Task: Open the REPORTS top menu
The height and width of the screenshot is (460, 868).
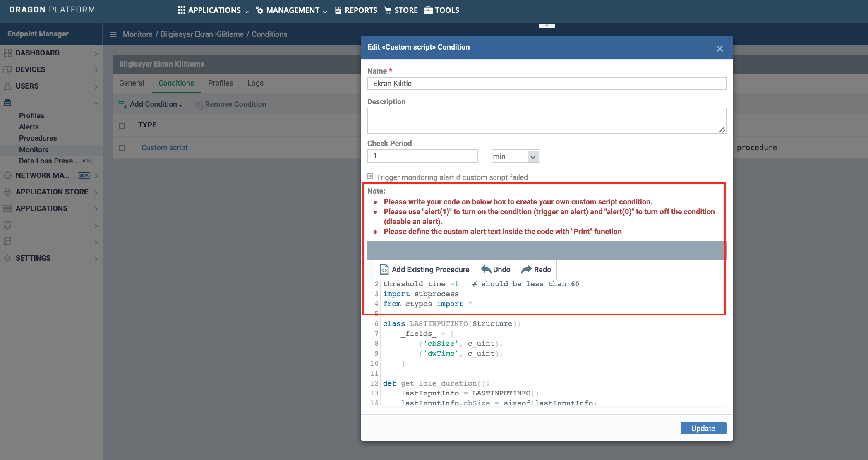Action: (356, 10)
